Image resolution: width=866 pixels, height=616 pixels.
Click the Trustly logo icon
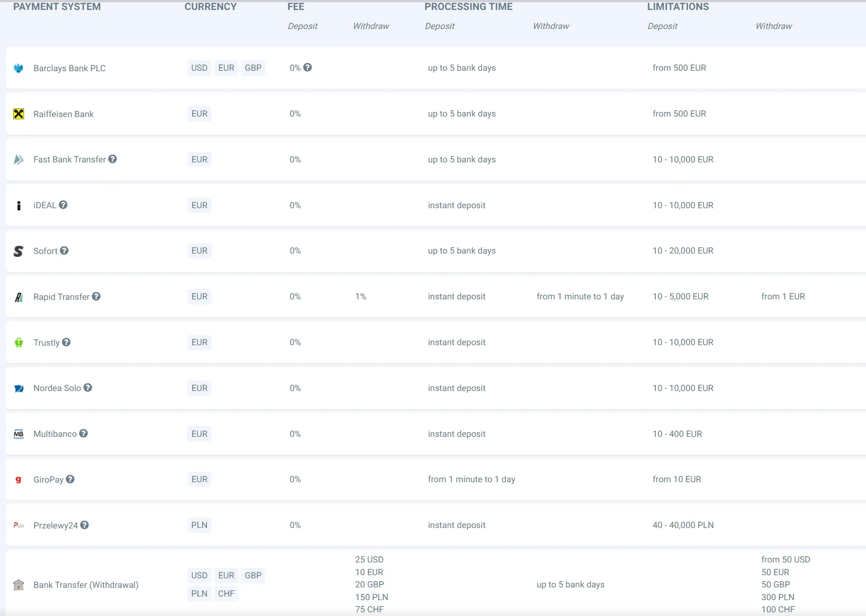coord(19,342)
